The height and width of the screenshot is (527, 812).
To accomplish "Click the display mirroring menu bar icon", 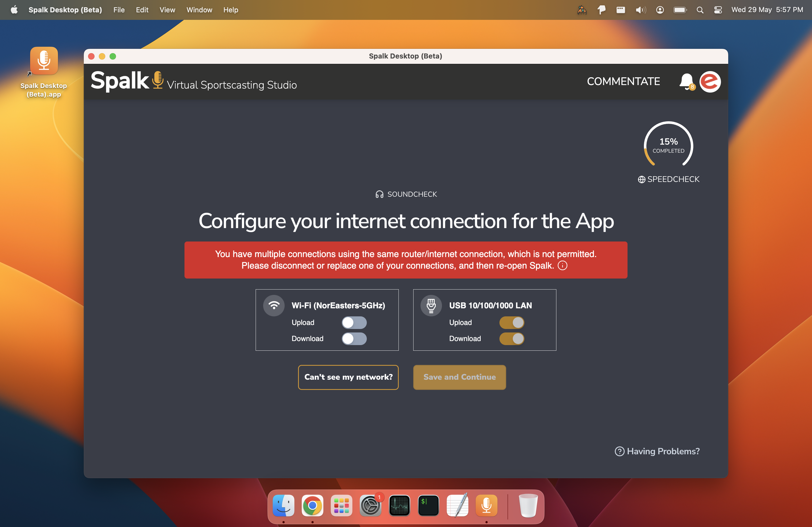I will coord(621,10).
